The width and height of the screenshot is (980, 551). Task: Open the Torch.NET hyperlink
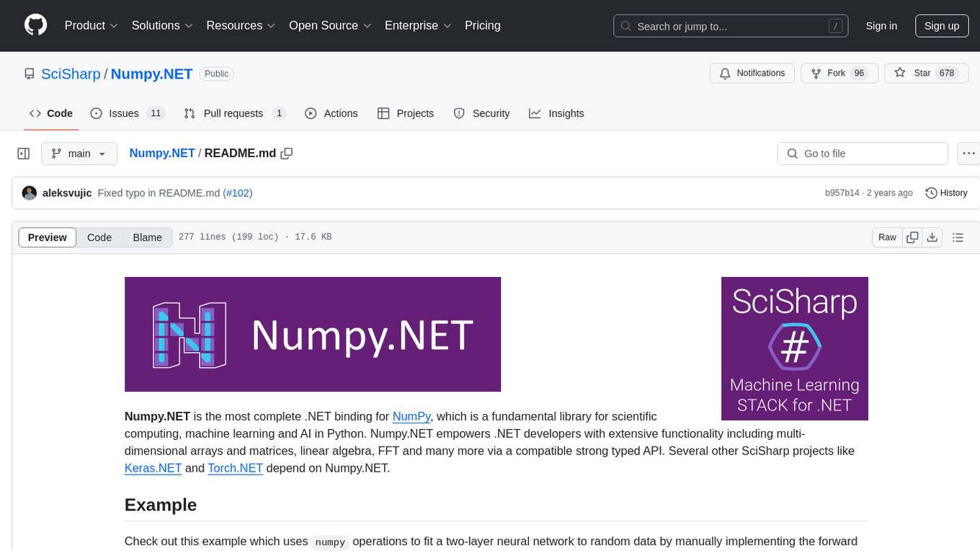pyautogui.click(x=235, y=468)
